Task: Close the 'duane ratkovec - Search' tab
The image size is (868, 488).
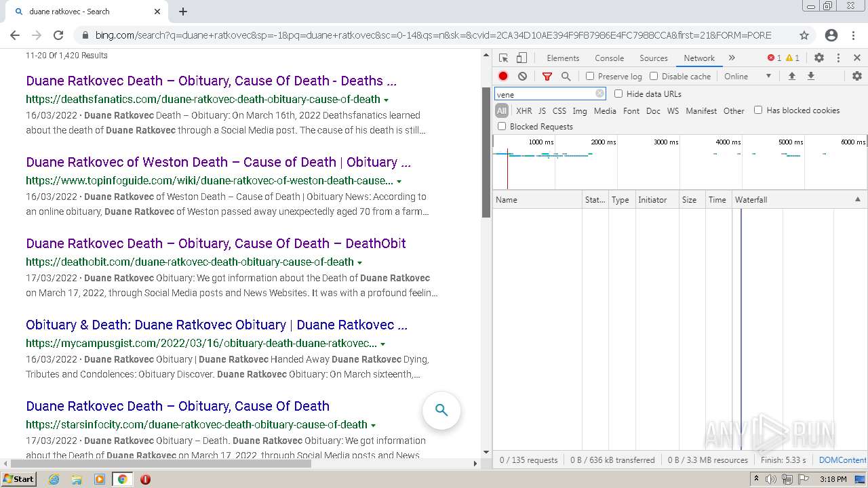Action: click(157, 12)
